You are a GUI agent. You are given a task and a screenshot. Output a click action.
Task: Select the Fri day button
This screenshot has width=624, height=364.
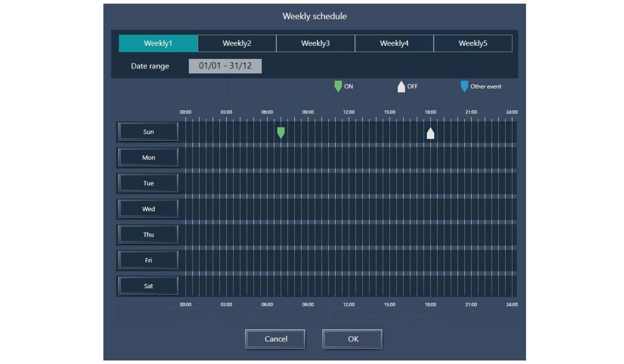[x=148, y=260]
